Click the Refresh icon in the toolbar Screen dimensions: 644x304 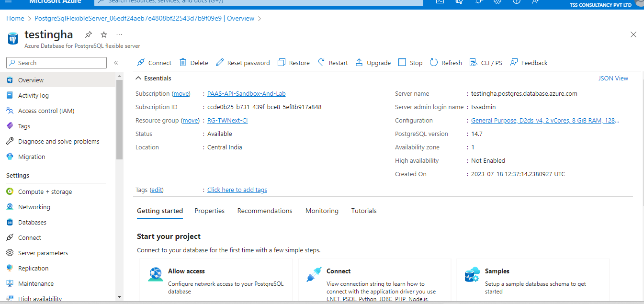[434, 63]
